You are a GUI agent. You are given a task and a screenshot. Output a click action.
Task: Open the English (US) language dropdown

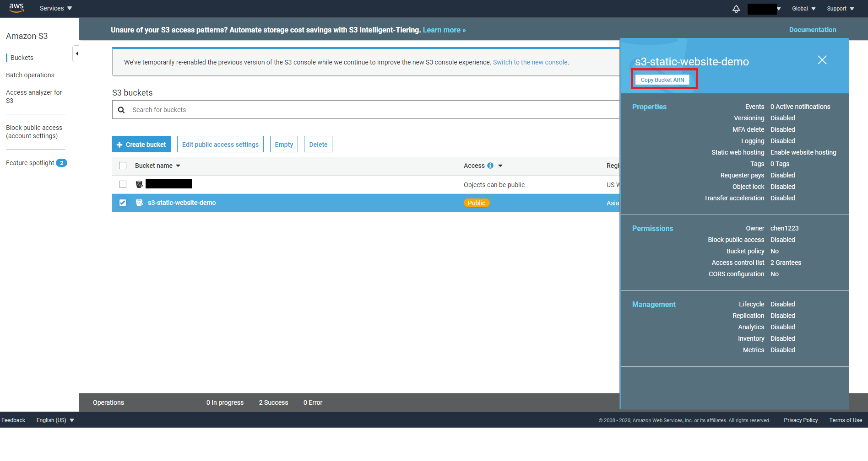(55, 420)
